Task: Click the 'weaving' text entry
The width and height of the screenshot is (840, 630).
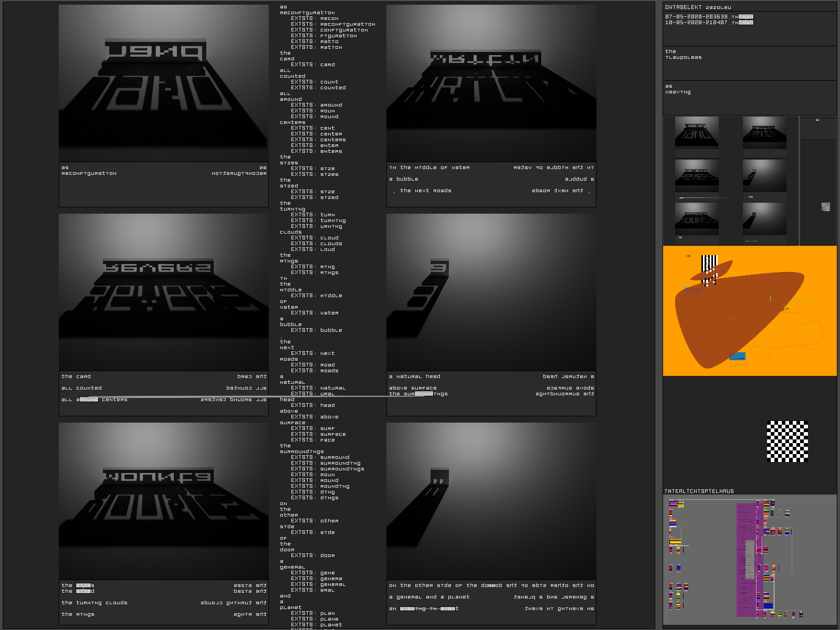Action: click(x=678, y=92)
